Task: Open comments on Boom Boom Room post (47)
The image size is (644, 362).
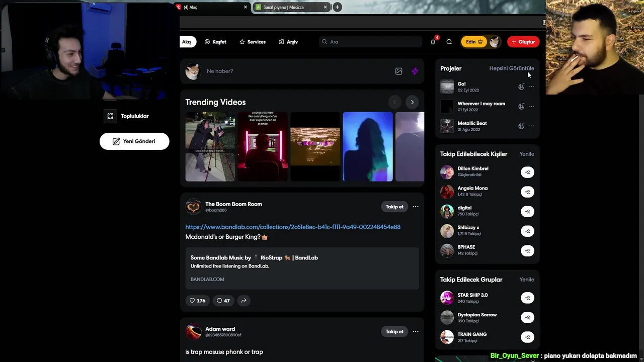Action: pos(223,301)
